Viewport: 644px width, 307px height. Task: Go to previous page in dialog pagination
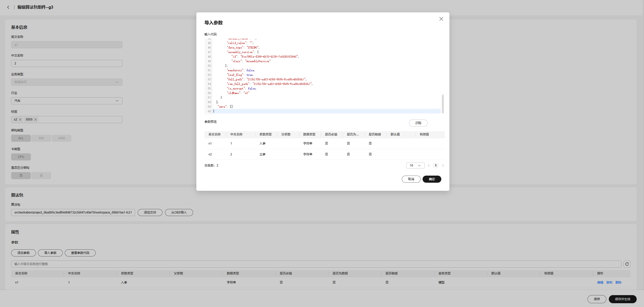[x=429, y=166]
